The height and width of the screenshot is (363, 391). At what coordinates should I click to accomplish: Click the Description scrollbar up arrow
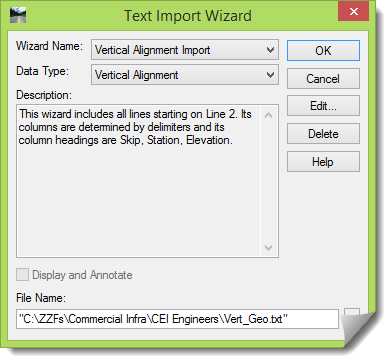269,115
